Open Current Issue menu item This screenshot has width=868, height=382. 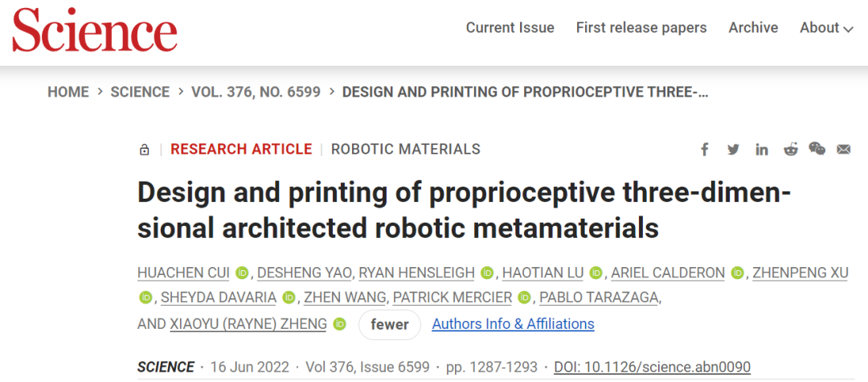(x=510, y=27)
